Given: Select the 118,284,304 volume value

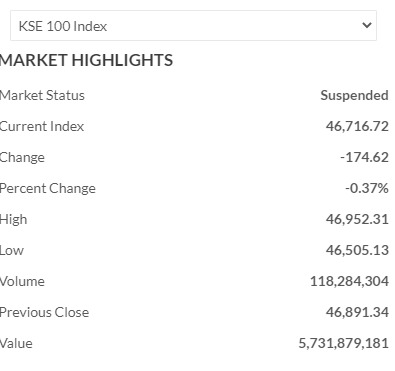Looking at the screenshot, I should (x=349, y=281).
